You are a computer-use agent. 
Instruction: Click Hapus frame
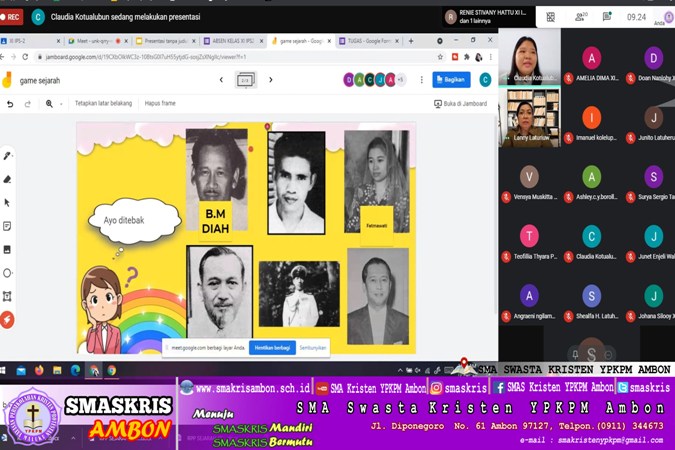pyautogui.click(x=160, y=103)
